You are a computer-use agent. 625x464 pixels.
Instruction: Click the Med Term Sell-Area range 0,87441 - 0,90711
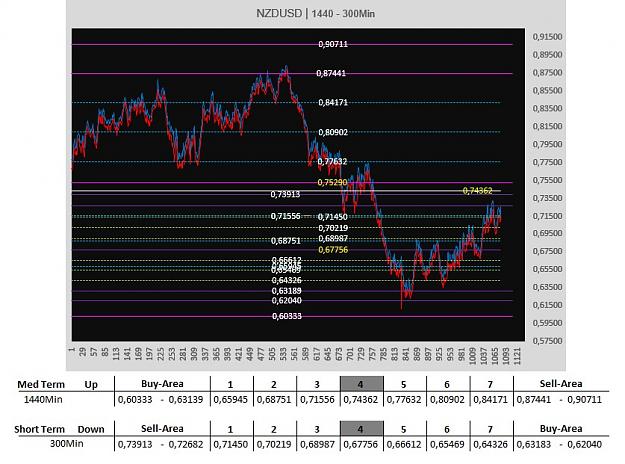pyautogui.click(x=559, y=399)
